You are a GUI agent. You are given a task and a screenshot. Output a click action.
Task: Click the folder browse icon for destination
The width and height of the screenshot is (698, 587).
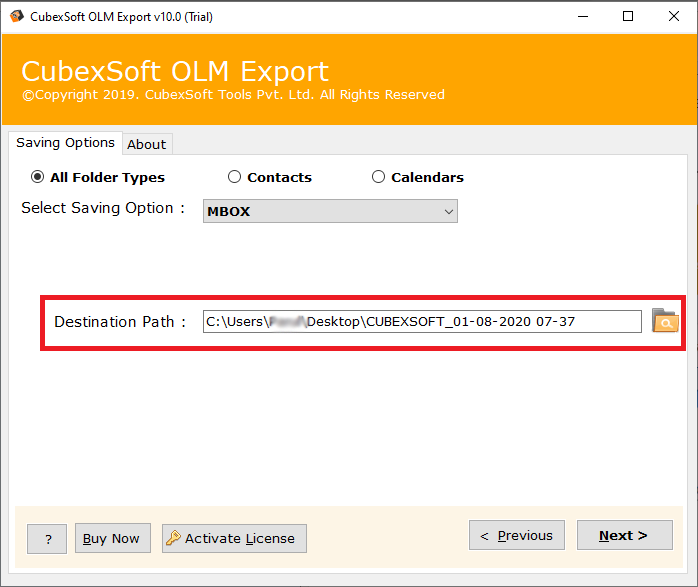pos(665,320)
